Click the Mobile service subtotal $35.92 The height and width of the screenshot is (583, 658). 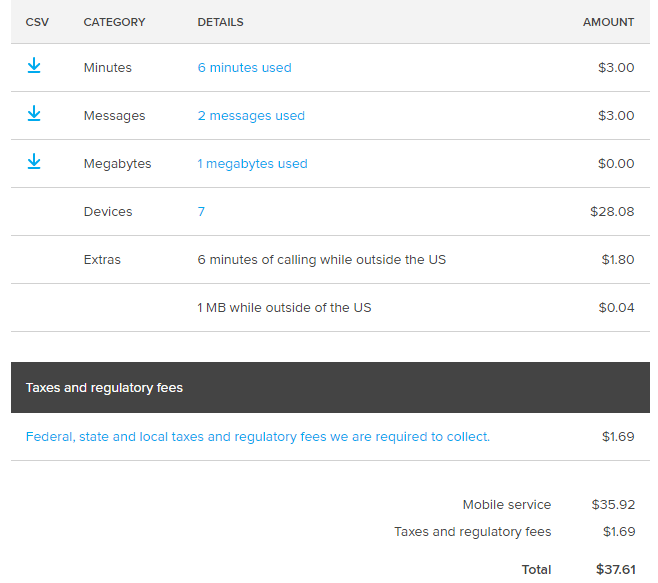pos(612,505)
